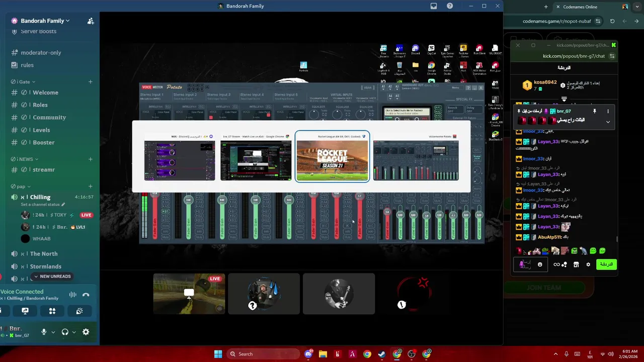Select the Chilling voice channel

40,197
